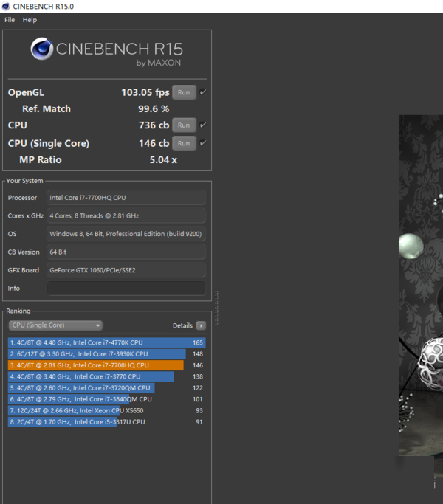Viewport: 443px width, 504px height.
Task: Run the OpenGL benchmark
Action: [x=184, y=92]
